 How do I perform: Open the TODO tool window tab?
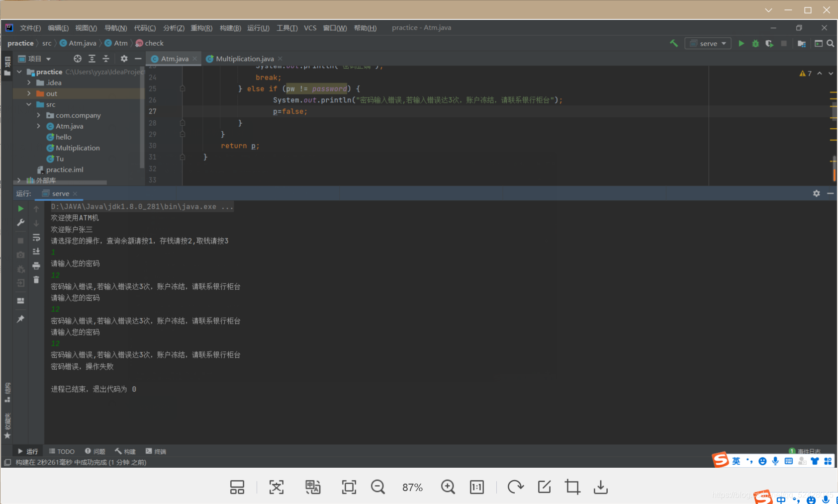pos(62,451)
